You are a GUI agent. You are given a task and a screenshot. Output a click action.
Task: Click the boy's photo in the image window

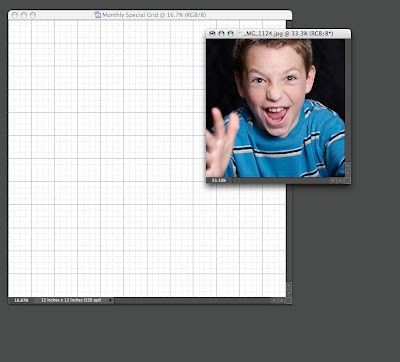275,108
